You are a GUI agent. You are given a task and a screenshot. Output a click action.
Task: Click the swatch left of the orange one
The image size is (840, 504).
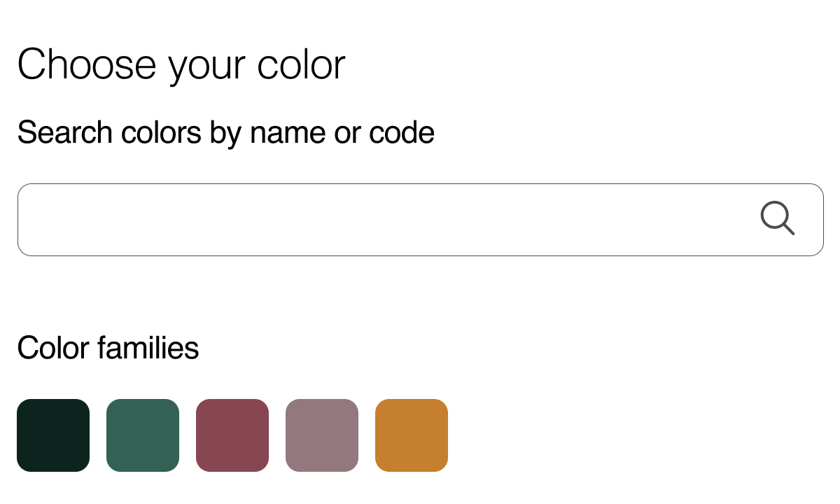tap(322, 435)
